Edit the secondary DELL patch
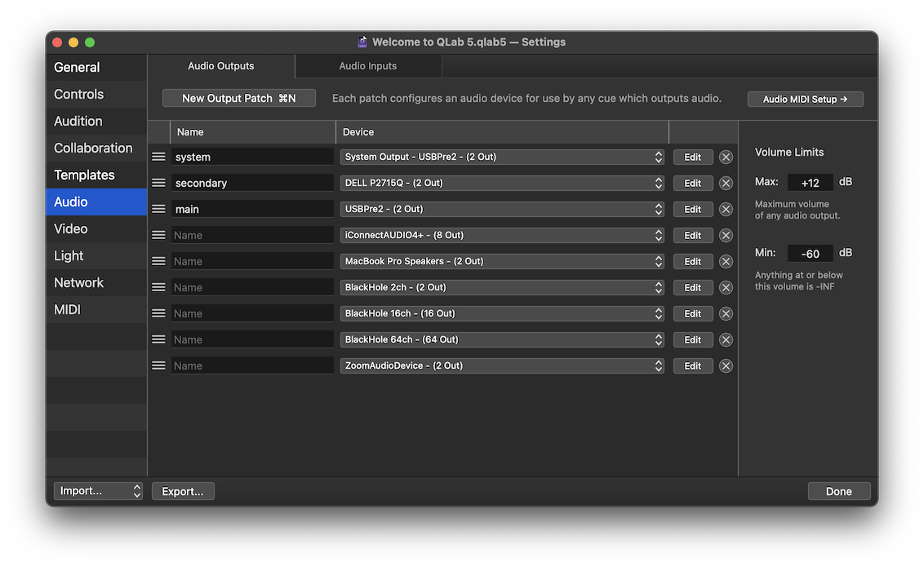This screenshot has width=924, height=567. pyautogui.click(x=693, y=183)
